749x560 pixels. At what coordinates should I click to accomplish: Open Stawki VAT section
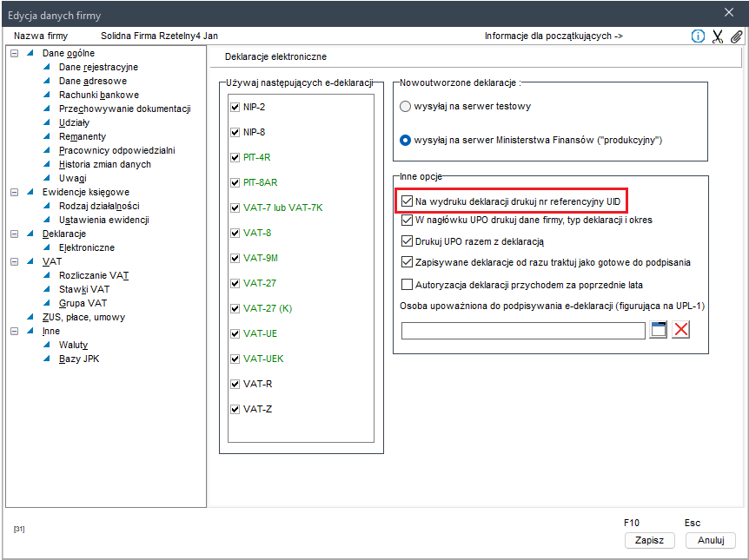(x=84, y=289)
